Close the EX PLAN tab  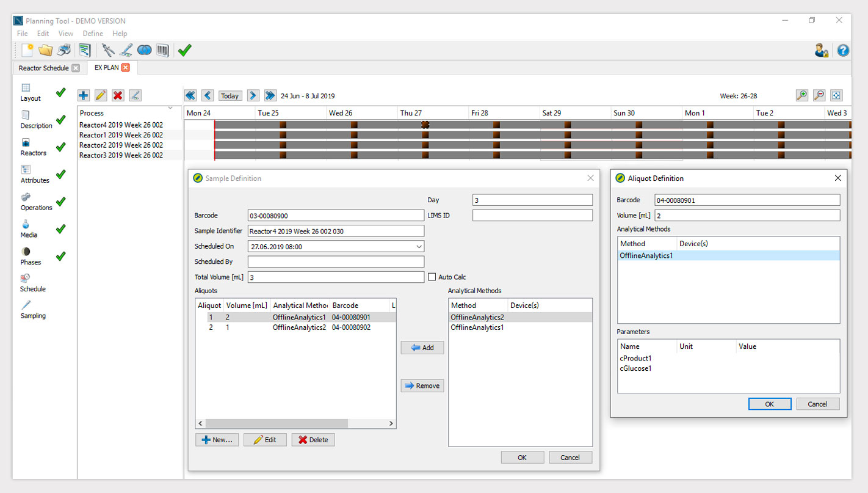tap(125, 67)
